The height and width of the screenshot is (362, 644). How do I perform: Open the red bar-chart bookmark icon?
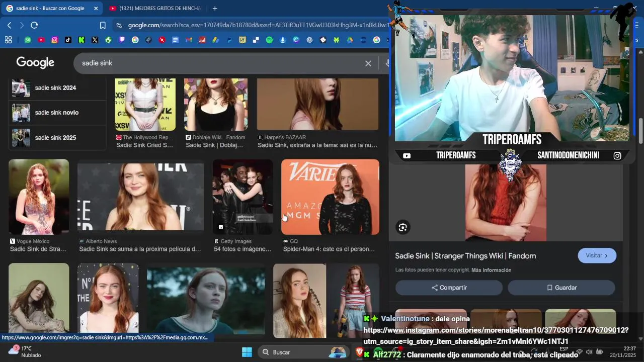(x=202, y=40)
